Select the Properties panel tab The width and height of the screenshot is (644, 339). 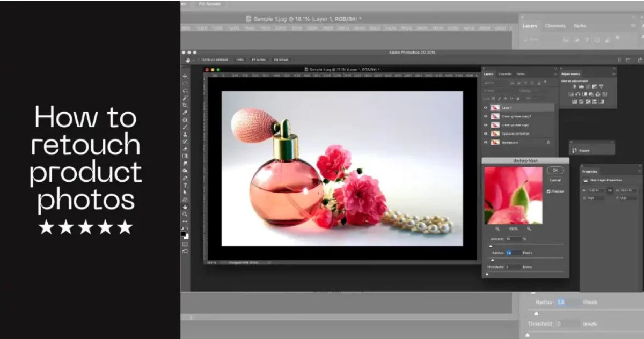click(x=590, y=171)
